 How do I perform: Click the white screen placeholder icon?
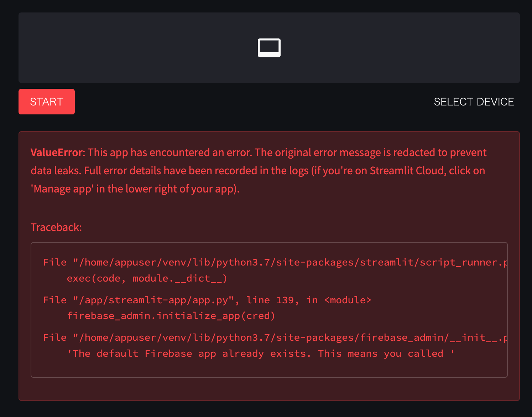pyautogui.click(x=269, y=47)
